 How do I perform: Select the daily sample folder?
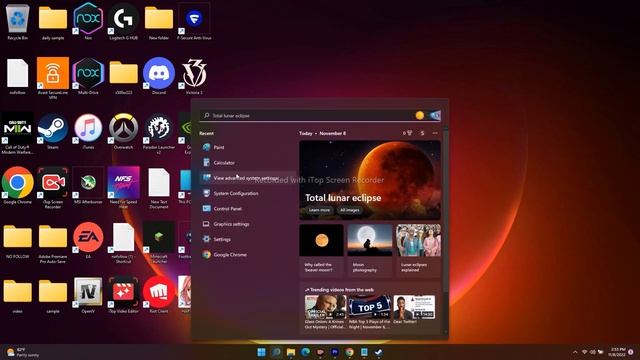tap(53, 22)
